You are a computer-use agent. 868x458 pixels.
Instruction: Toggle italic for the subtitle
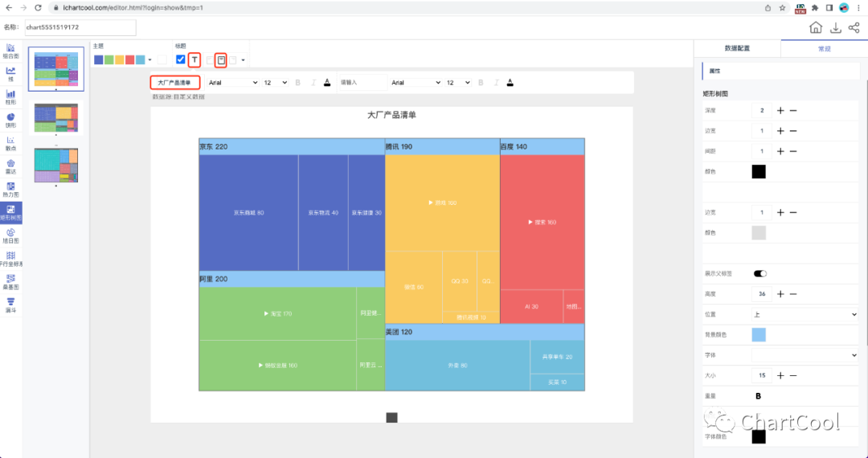point(496,83)
